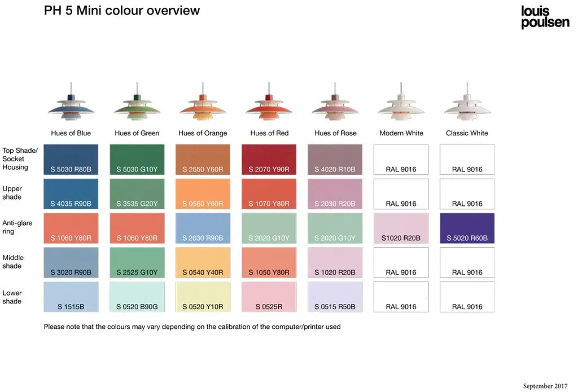The height and width of the screenshot is (392, 578).
Task: Click the Classic White lamp image
Action: [x=467, y=105]
